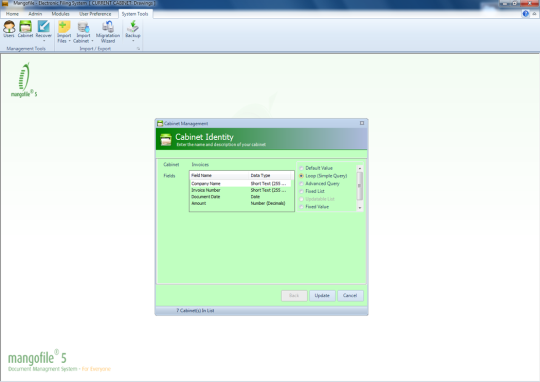Click the Date data type cell
This screenshot has height=382, width=540.
click(x=255, y=197)
